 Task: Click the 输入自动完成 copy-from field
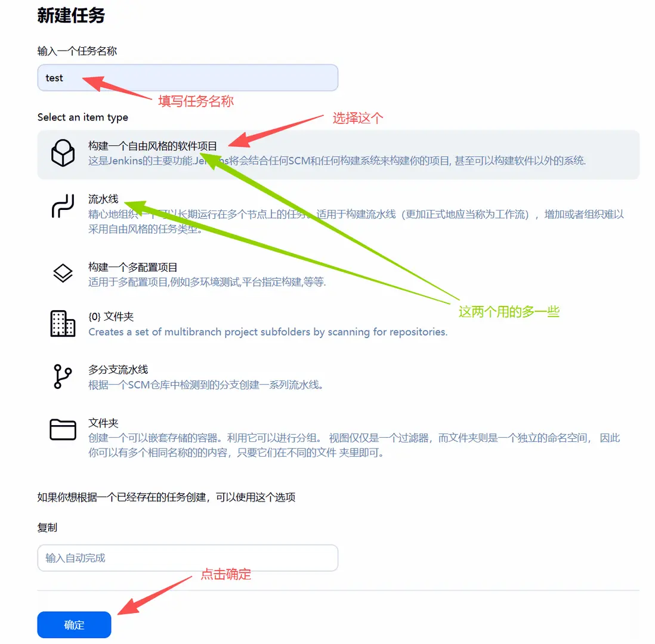[187, 558]
